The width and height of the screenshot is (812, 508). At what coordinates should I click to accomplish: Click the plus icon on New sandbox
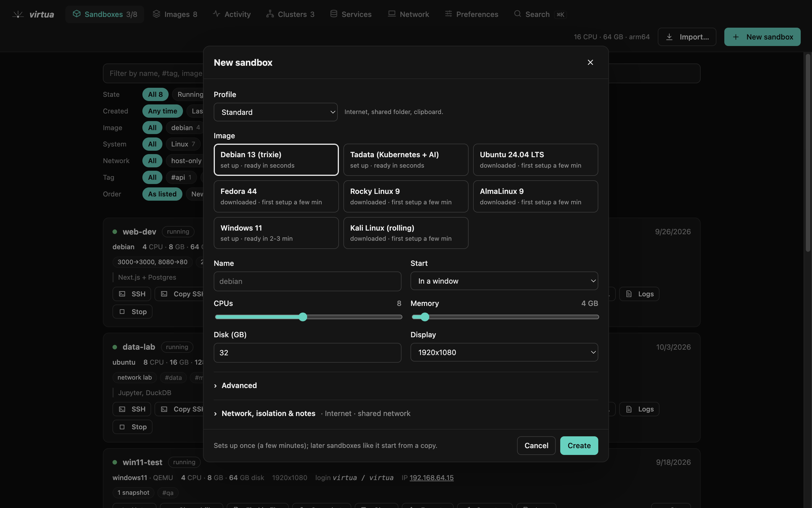pyautogui.click(x=736, y=37)
